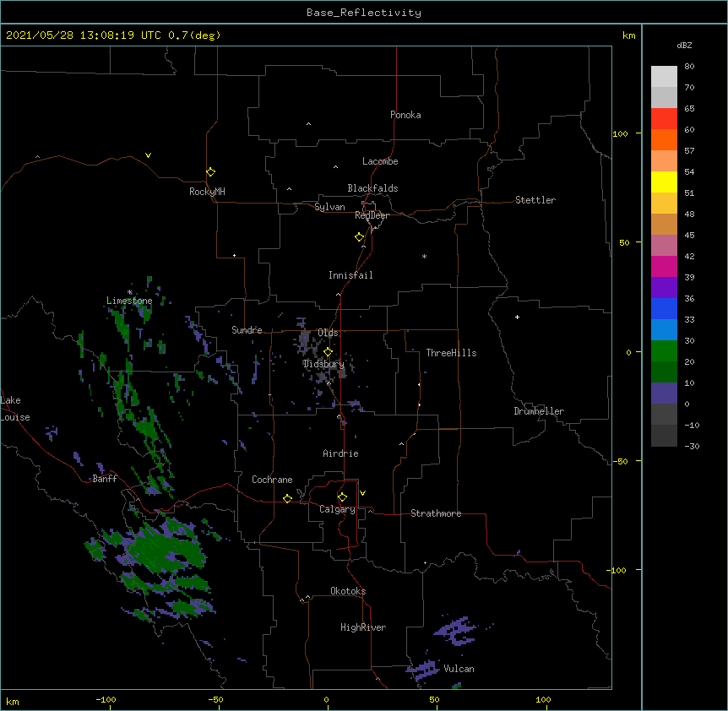
Task: Click the ThreeHills label
Action: click(x=451, y=353)
